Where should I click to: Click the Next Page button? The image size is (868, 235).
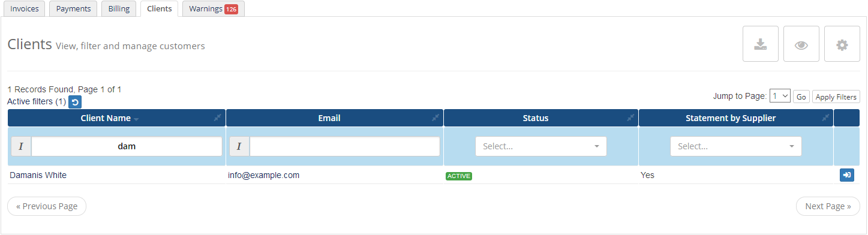[828, 206]
